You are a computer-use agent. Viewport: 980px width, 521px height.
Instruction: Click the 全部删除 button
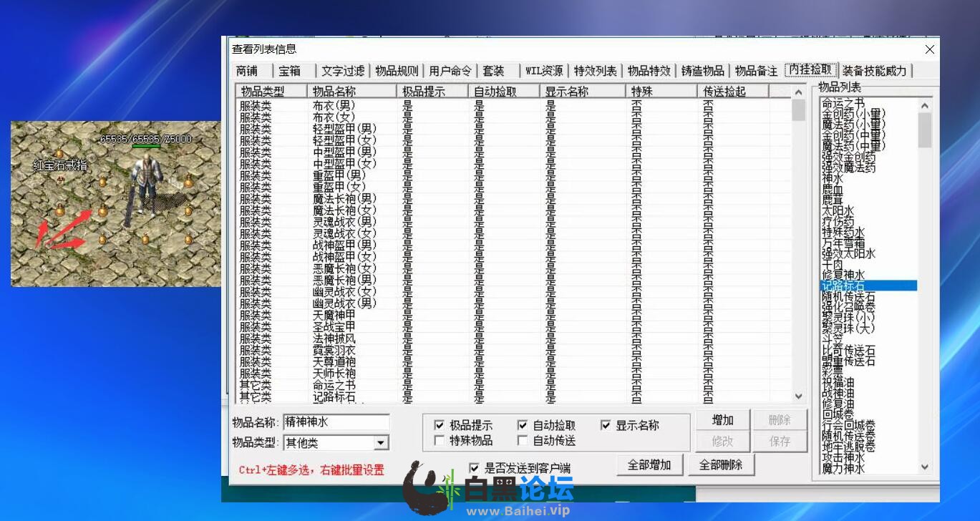[x=722, y=464]
